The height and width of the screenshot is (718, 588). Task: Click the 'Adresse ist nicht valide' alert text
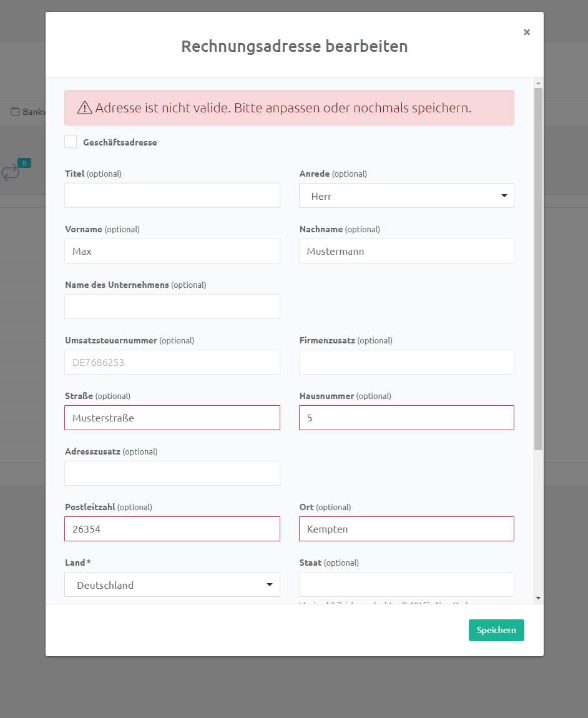click(283, 107)
